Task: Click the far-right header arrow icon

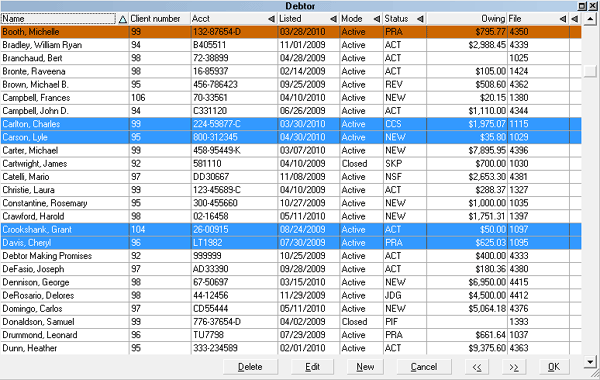Action: (575, 19)
